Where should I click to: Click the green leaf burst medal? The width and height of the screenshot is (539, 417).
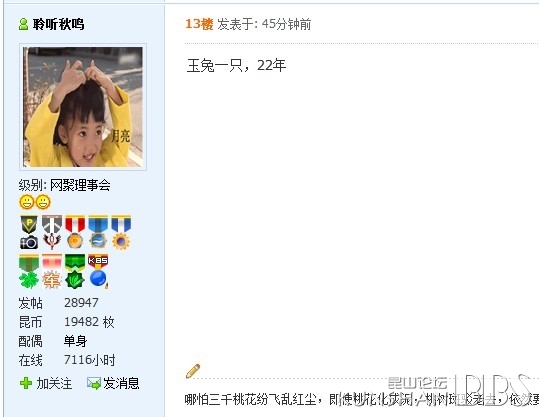75,271
